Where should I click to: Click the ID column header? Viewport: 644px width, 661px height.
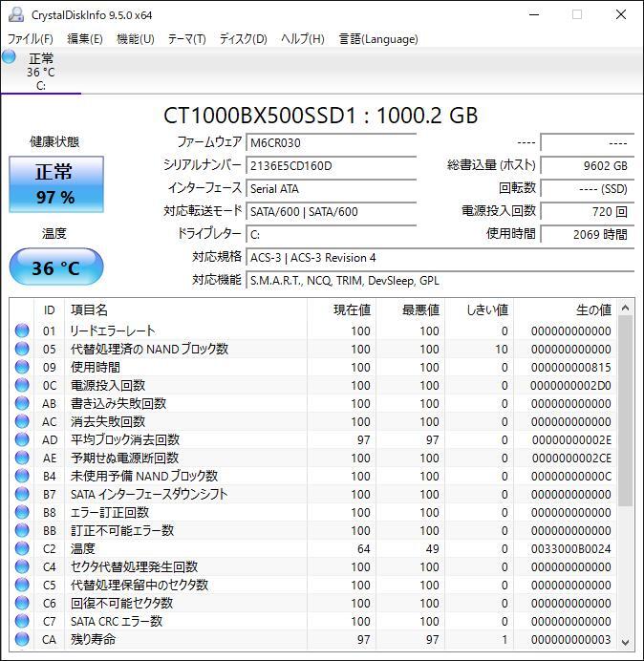[x=49, y=310]
